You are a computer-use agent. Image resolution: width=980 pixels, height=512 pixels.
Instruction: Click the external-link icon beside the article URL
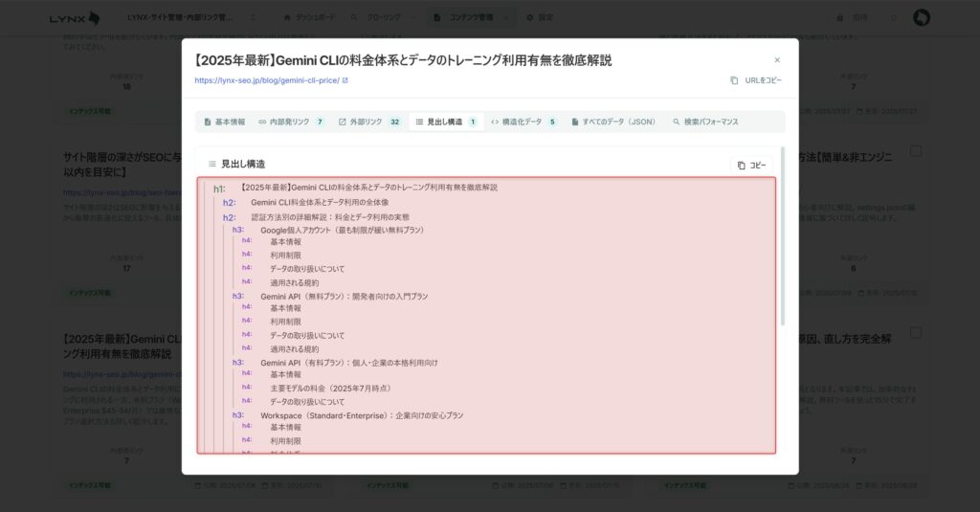click(x=345, y=80)
